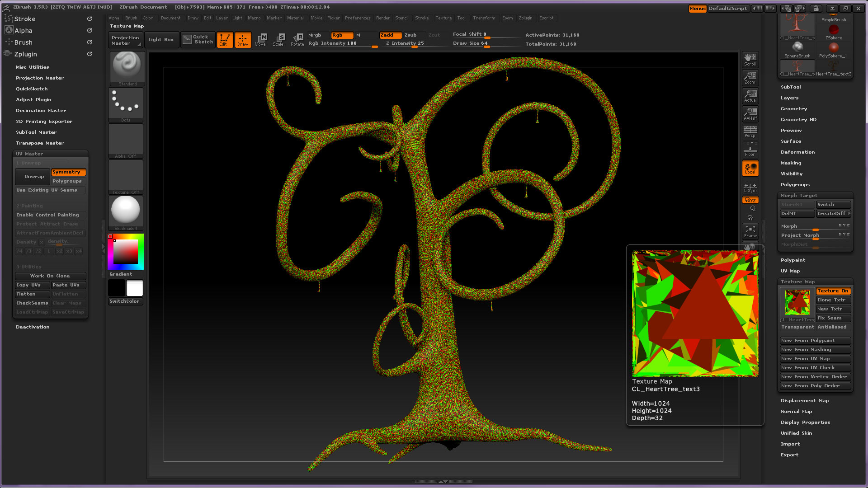Toggle the Floor grid icon

750,149
